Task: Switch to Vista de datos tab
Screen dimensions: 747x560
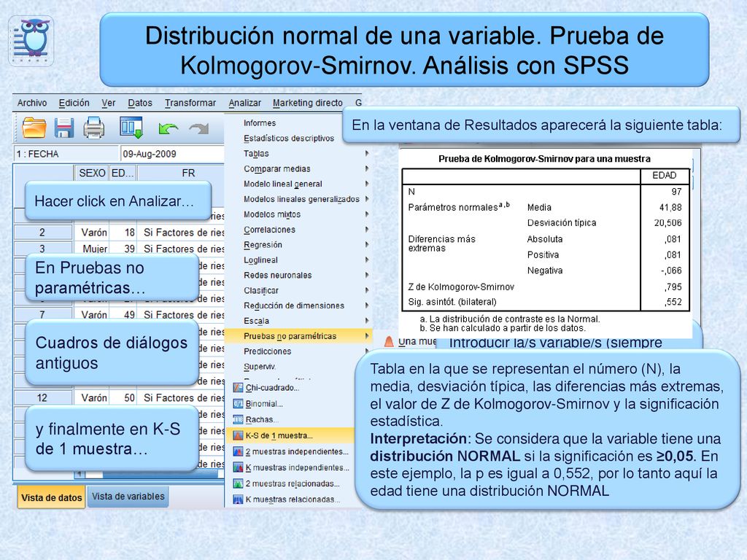Action: coord(52,497)
